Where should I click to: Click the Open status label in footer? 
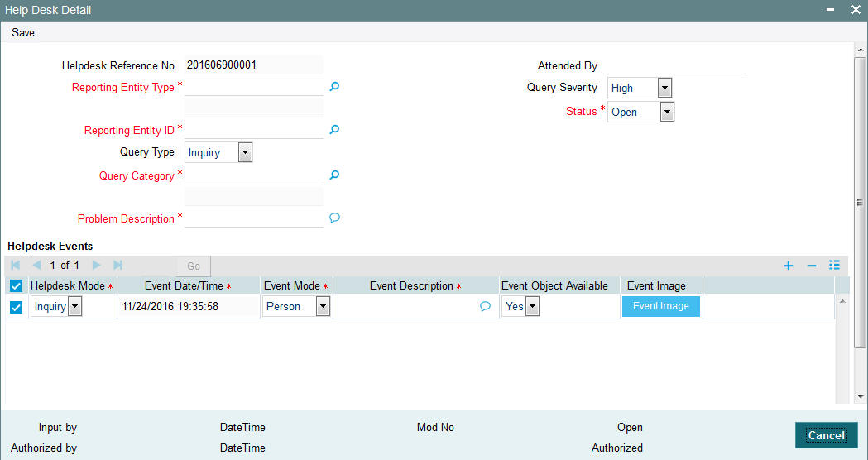point(630,428)
